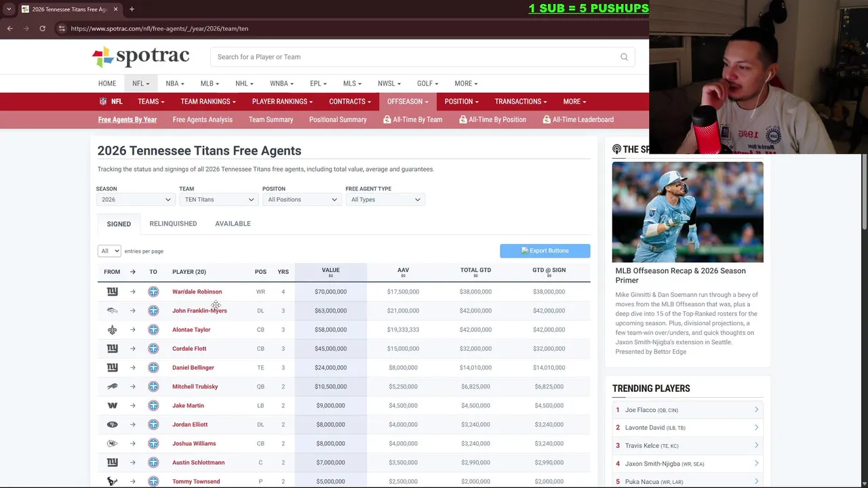Select the SIGNED tab
Screen dimensions: 868x488
click(119, 224)
